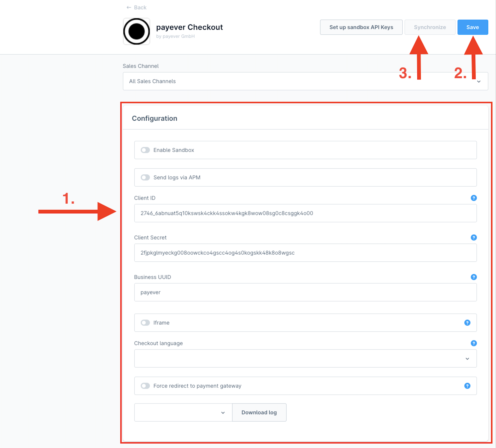
Task: Click the 'Client Secret' label
Action: (x=150, y=238)
